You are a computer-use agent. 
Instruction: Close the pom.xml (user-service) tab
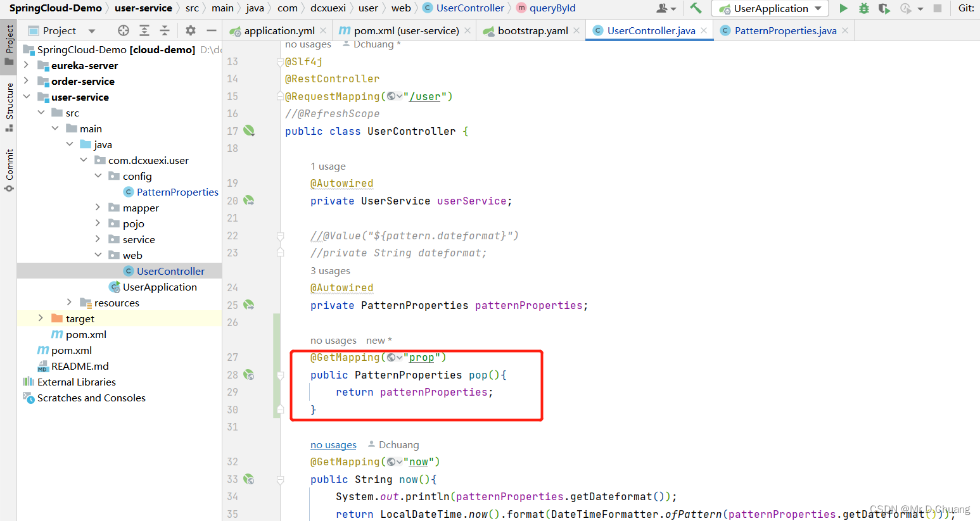click(x=468, y=30)
